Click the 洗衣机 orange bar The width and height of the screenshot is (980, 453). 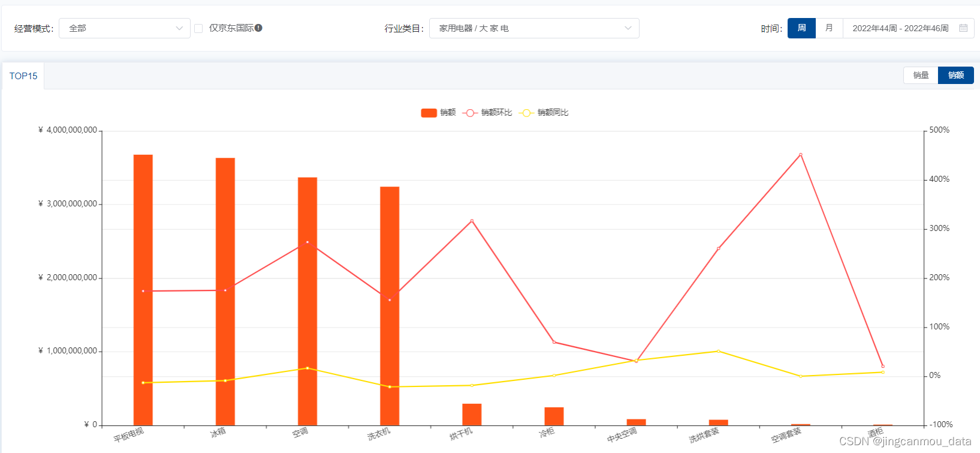[390, 306]
